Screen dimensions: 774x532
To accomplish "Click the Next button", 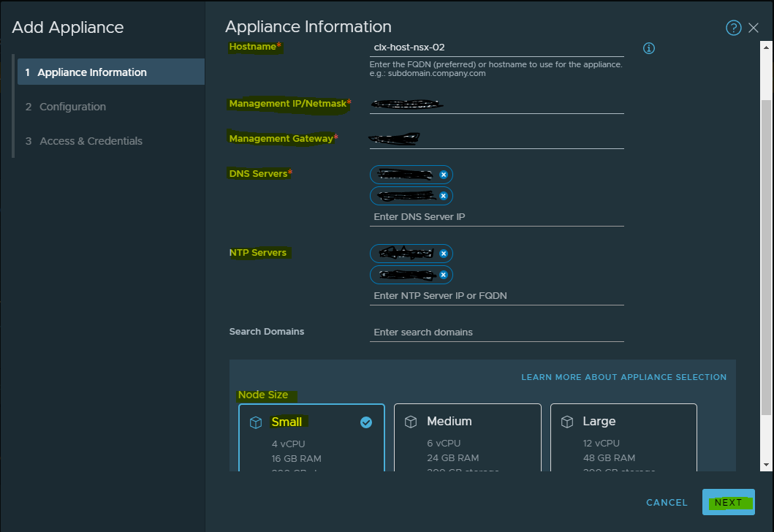I will pos(728,502).
